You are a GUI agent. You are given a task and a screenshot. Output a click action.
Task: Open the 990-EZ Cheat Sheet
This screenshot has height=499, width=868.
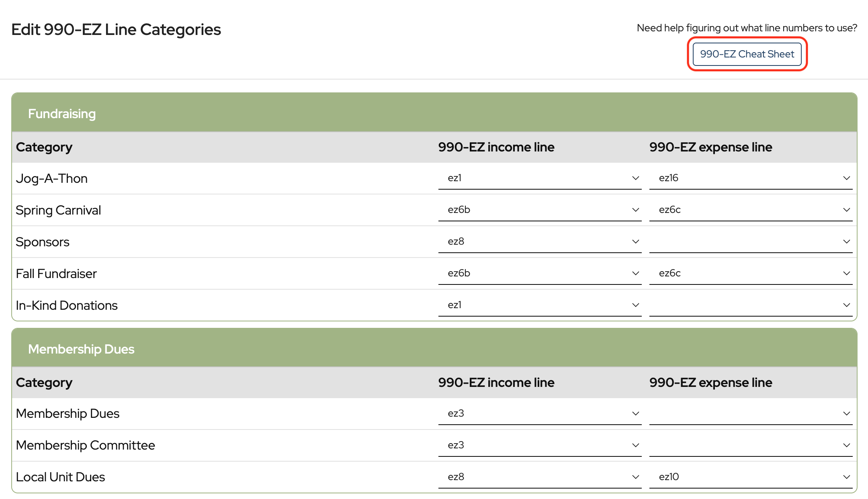pos(747,54)
